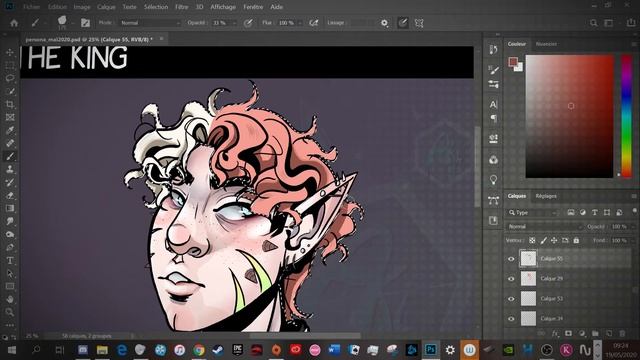Add a layer mask from Layers panel bottom
The image size is (640, 360).
(x=568, y=333)
